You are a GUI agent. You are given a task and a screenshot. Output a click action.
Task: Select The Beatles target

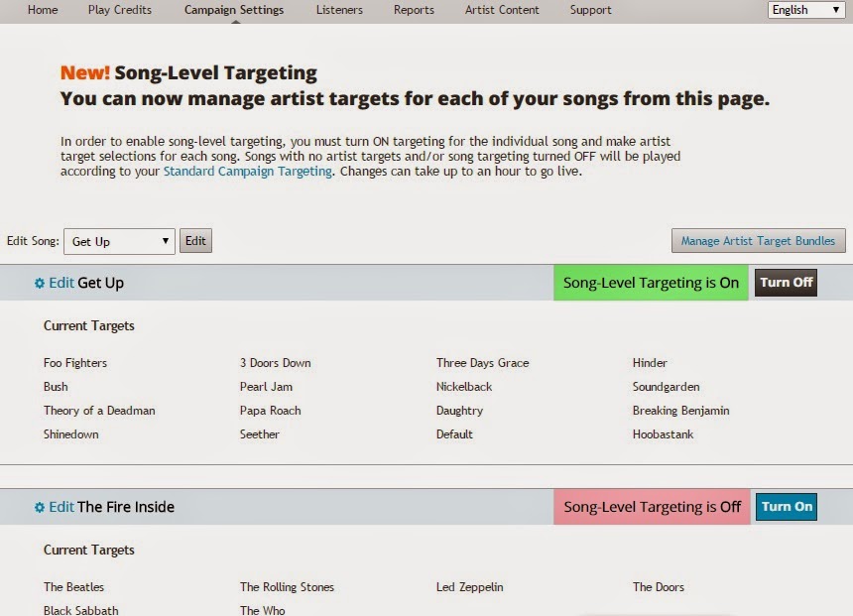73,587
